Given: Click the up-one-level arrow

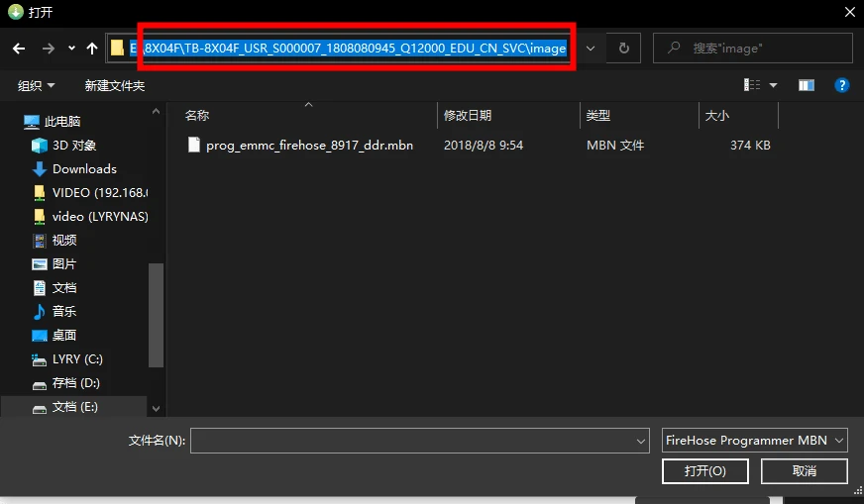Looking at the screenshot, I should 92,48.
